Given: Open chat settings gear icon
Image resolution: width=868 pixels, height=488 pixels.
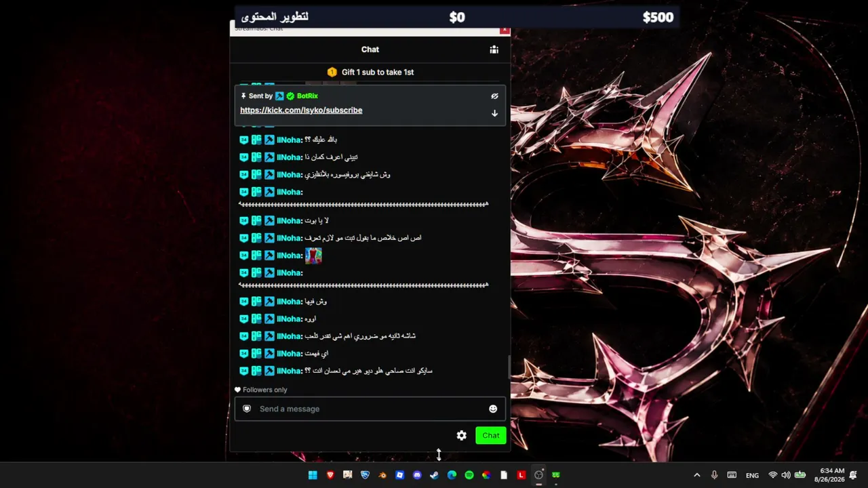Looking at the screenshot, I should tap(462, 436).
